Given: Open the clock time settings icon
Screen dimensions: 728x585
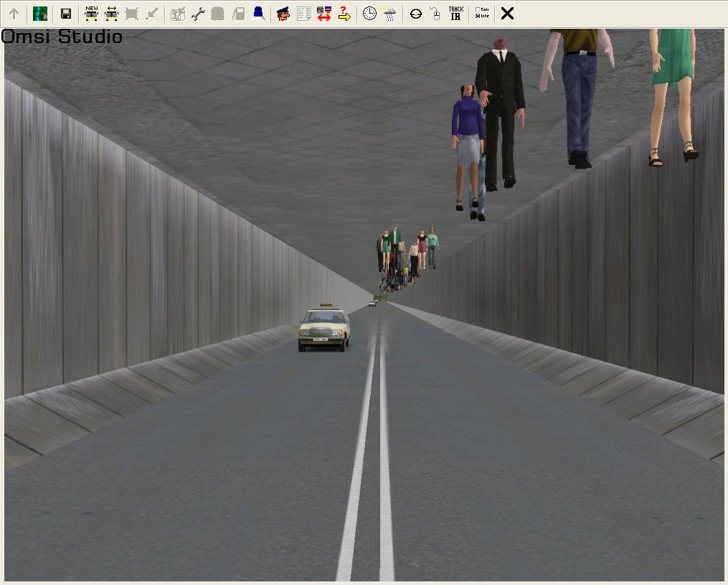Looking at the screenshot, I should click(x=369, y=13).
